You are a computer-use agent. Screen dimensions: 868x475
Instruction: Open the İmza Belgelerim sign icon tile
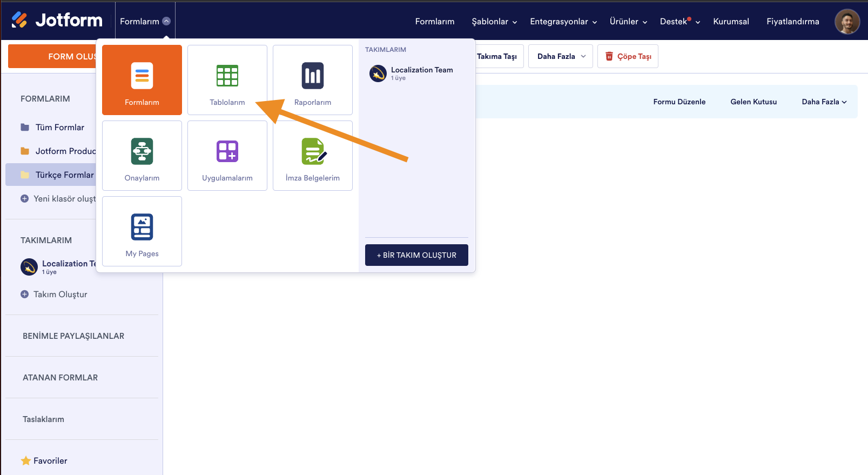314,151
